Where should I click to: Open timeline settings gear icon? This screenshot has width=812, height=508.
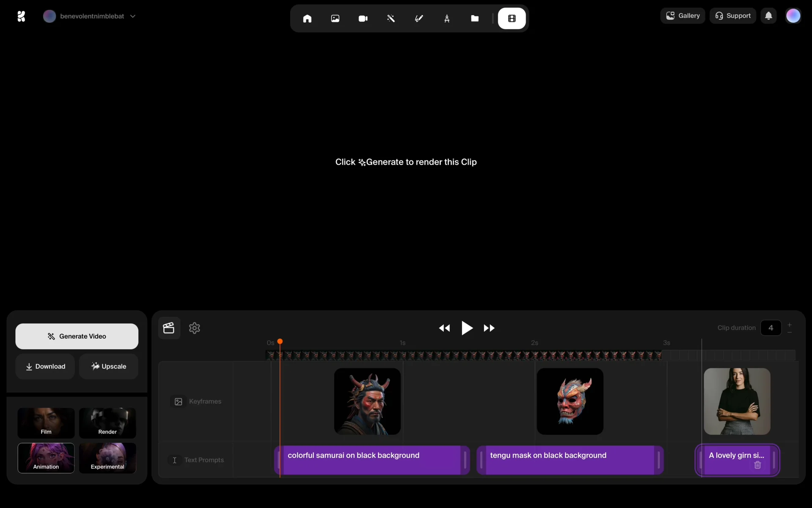click(195, 328)
